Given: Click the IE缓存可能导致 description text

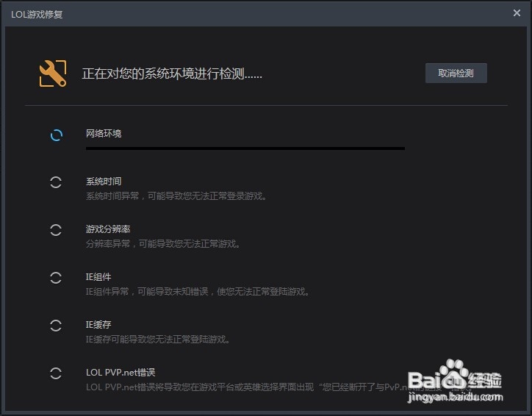Looking at the screenshot, I should [x=158, y=340].
